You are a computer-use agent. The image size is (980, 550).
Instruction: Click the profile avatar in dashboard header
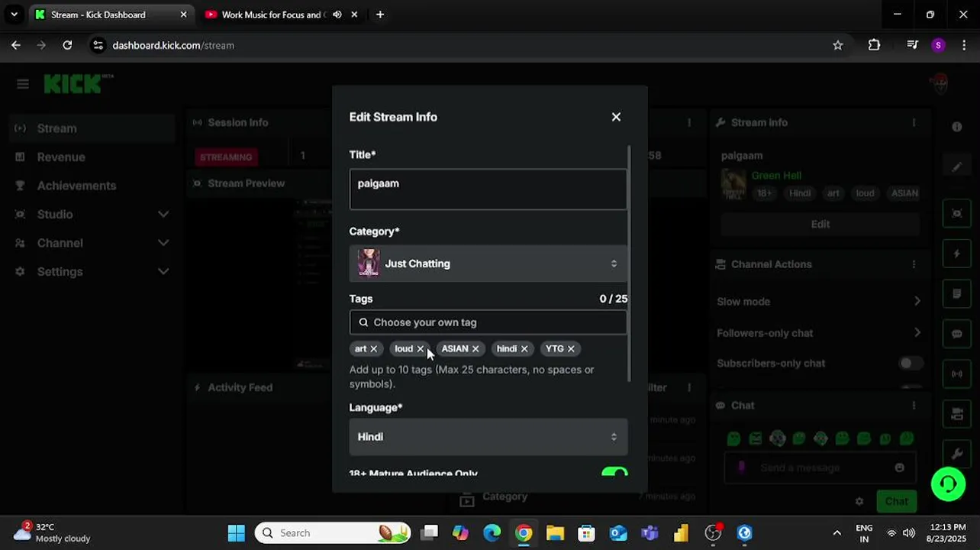[x=940, y=84]
